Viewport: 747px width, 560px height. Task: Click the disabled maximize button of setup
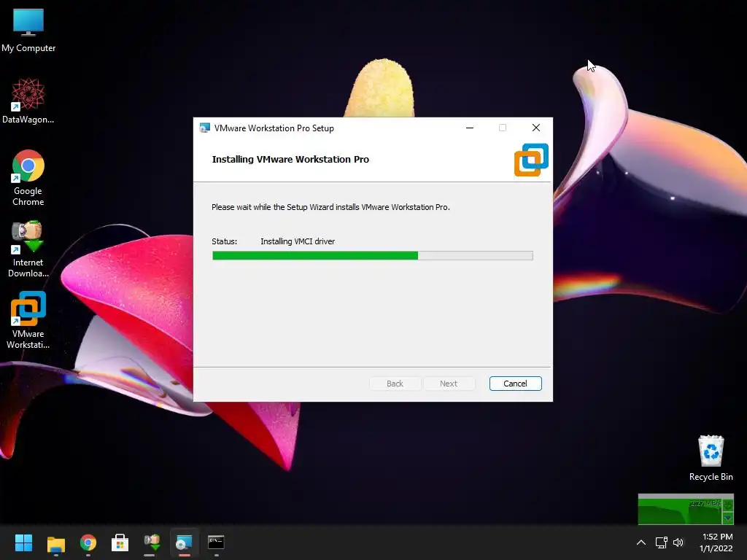point(503,128)
